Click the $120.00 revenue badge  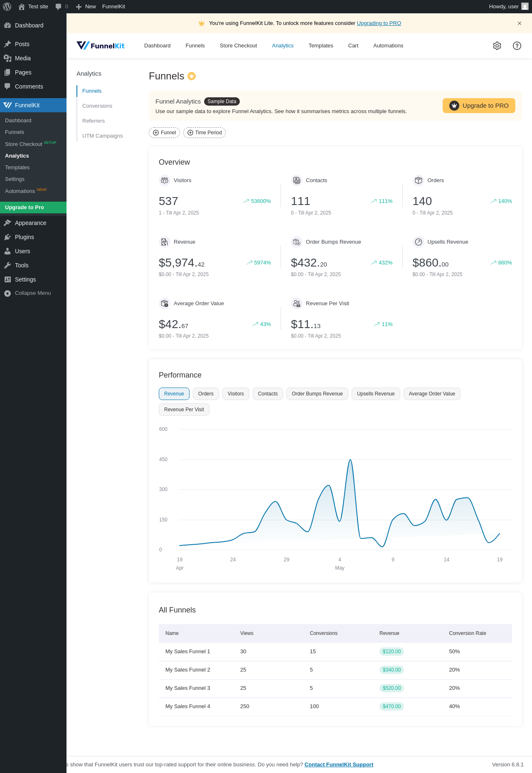click(x=392, y=652)
